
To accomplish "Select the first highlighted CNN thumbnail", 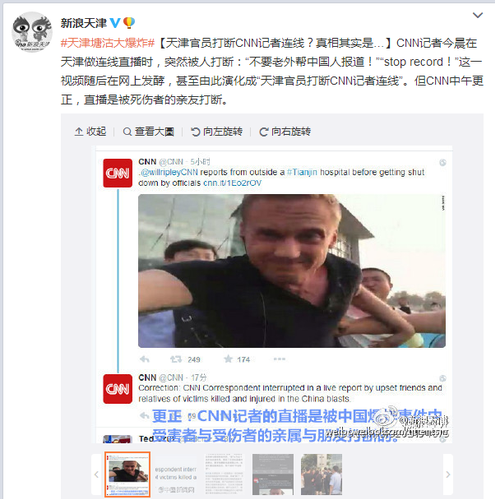I will click(128, 474).
